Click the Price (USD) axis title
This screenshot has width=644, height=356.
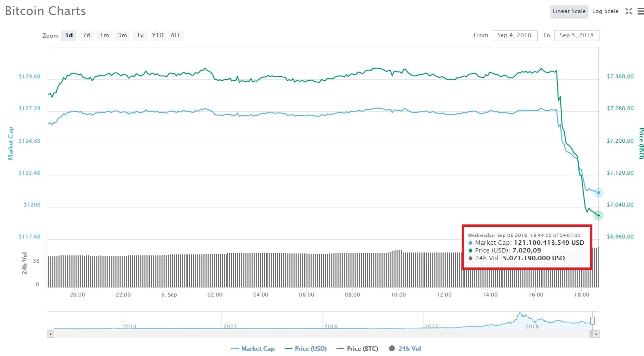[641, 144]
